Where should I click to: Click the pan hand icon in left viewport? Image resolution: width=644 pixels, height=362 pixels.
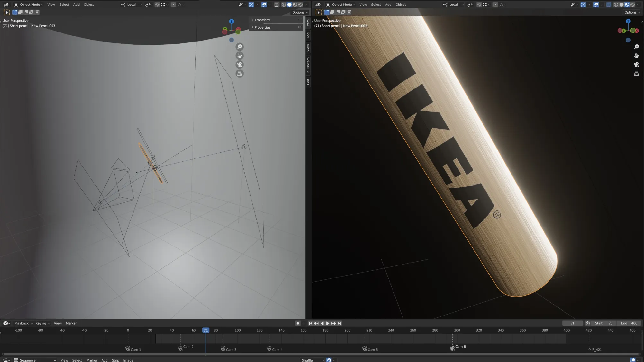240,56
